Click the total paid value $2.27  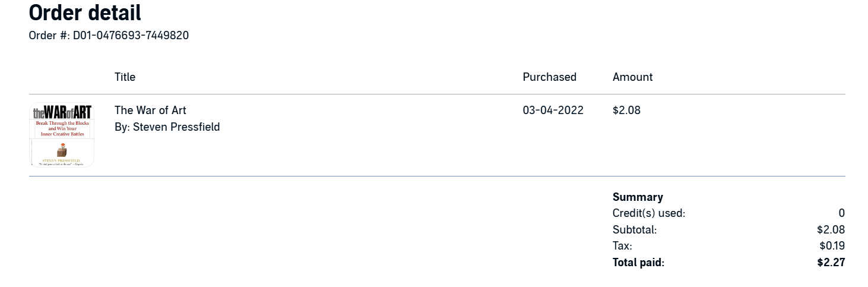(x=831, y=263)
